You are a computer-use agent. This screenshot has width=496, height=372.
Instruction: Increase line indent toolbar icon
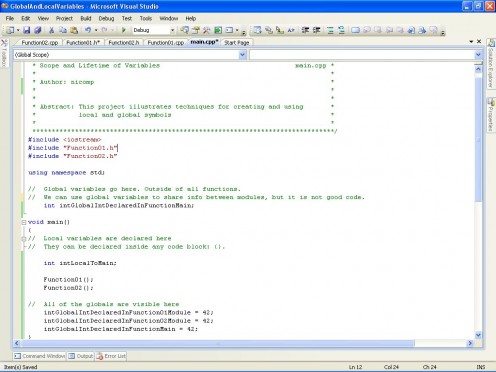coord(316,30)
